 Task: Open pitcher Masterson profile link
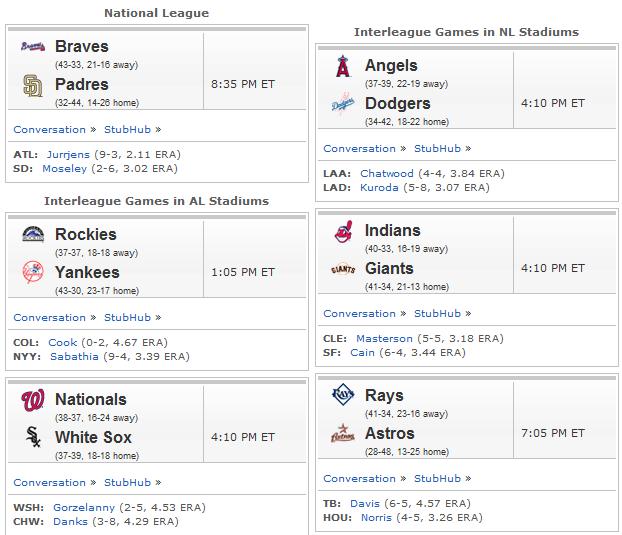(384, 339)
